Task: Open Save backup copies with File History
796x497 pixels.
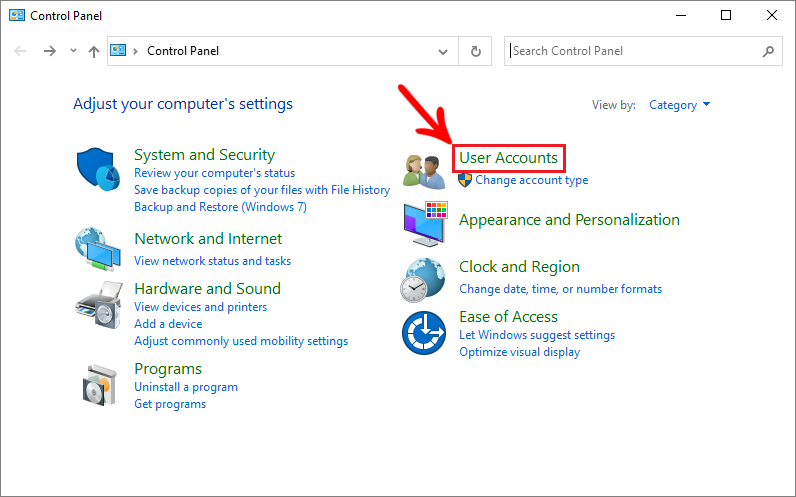Action: click(x=262, y=190)
